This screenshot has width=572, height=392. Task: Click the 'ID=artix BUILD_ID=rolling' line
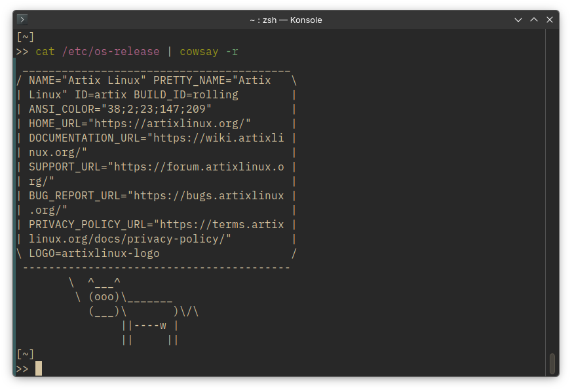pyautogui.click(x=134, y=95)
